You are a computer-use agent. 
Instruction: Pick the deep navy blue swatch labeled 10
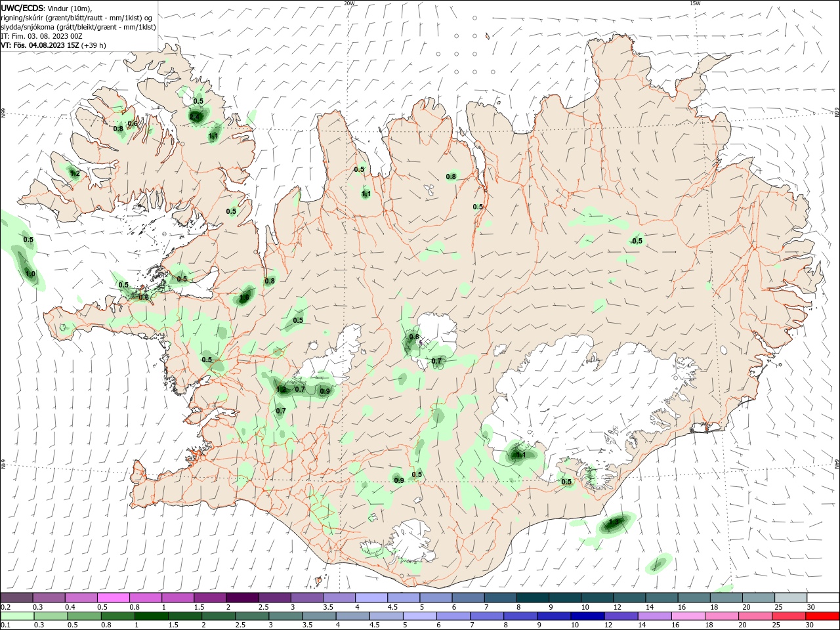pyautogui.click(x=587, y=616)
